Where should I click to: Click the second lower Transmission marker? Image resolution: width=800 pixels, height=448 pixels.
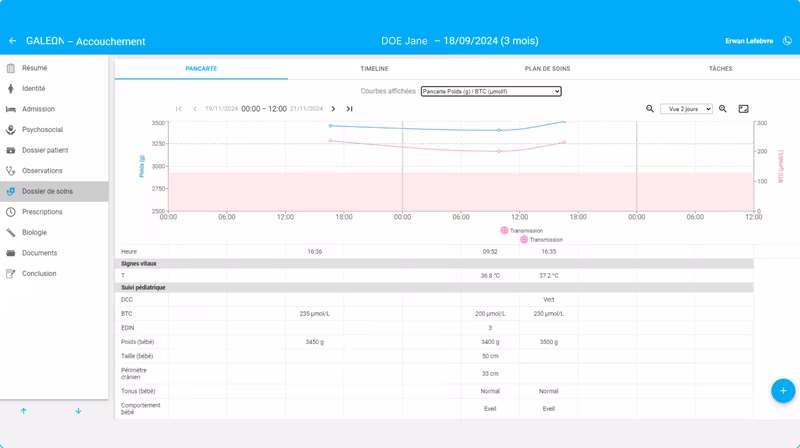point(524,239)
